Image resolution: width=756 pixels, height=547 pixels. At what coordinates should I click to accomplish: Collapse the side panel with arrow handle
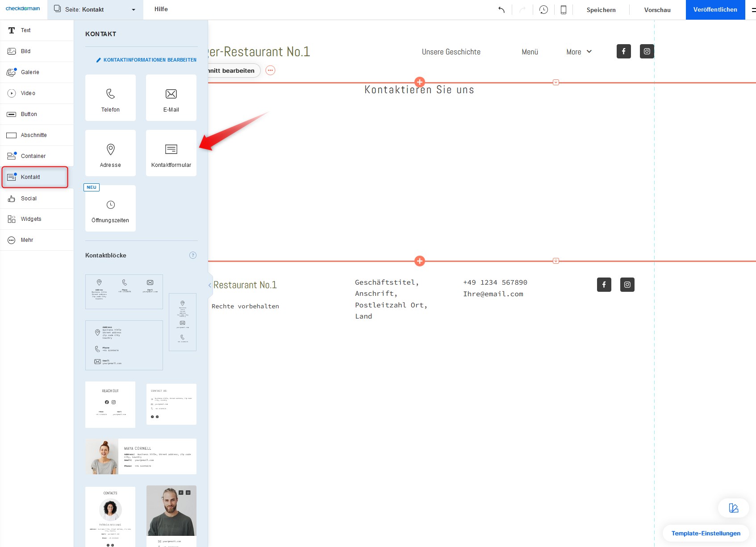pyautogui.click(x=210, y=285)
